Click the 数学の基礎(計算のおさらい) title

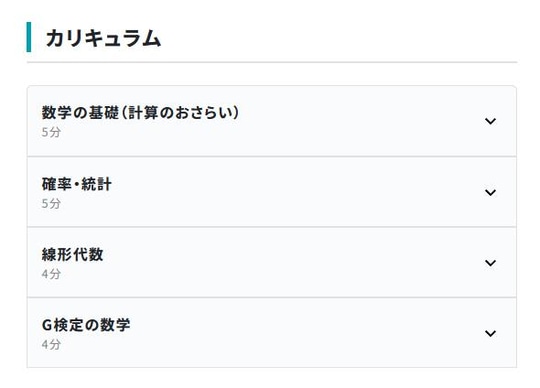140,112
